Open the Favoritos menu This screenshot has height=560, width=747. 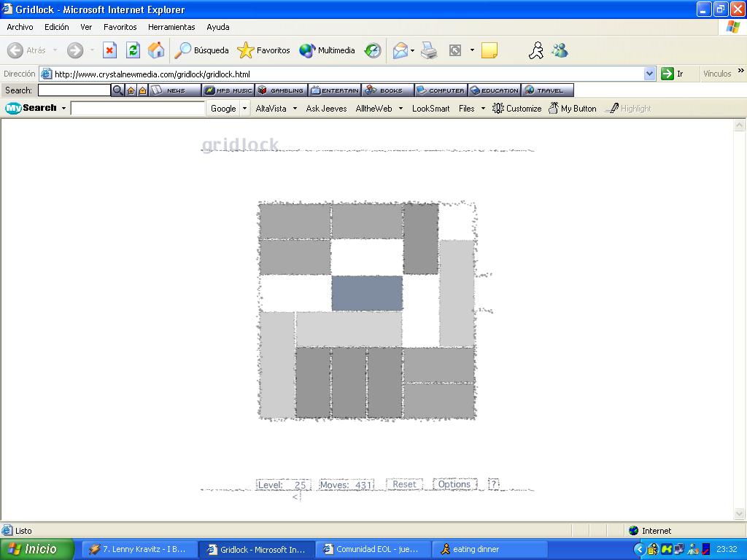click(x=120, y=27)
